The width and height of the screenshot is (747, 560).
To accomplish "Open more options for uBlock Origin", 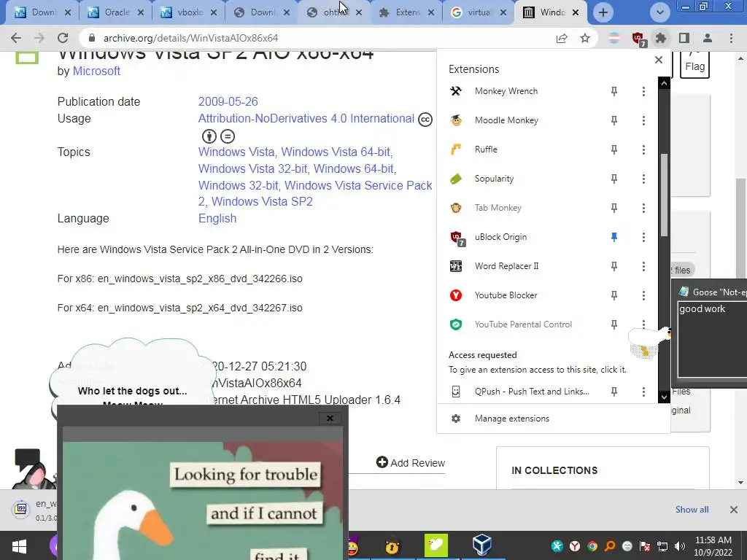I will (643, 237).
